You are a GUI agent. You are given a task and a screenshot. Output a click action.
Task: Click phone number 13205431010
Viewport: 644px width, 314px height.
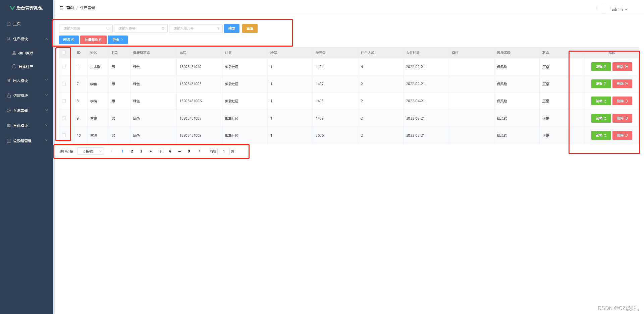coord(191,67)
